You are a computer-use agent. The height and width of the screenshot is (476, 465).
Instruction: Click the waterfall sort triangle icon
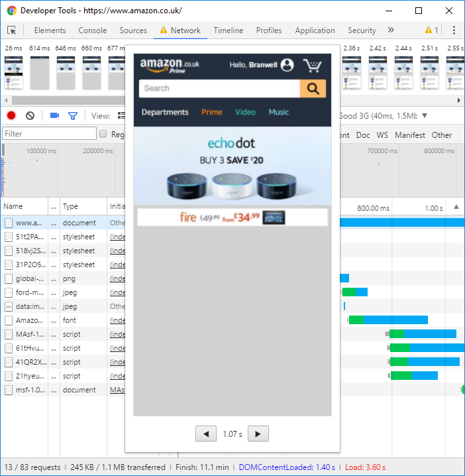point(456,207)
